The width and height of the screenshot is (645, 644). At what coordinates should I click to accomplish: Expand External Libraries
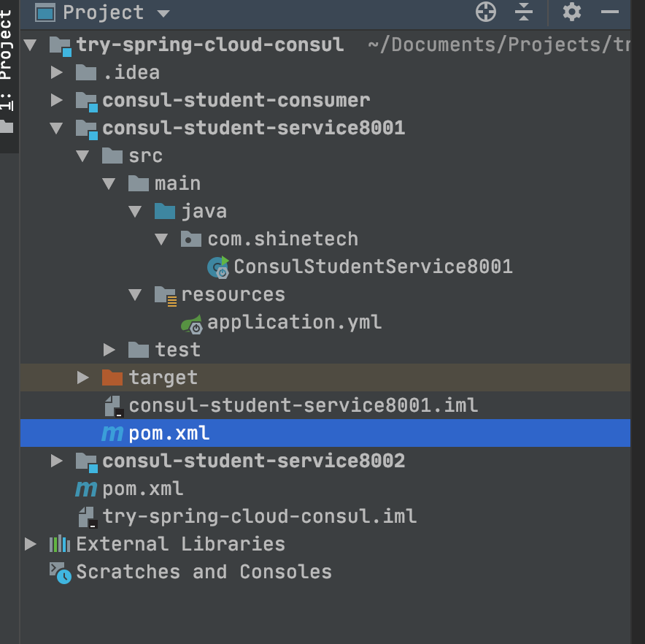pyautogui.click(x=30, y=543)
